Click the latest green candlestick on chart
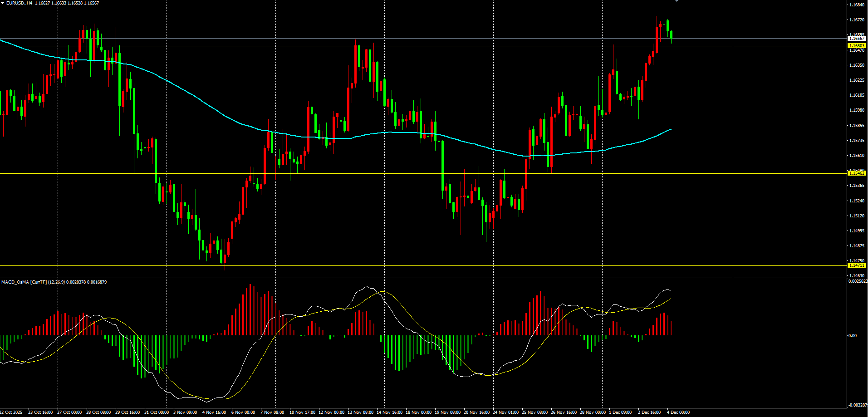Screen dimensions: 868x417 coord(671,34)
